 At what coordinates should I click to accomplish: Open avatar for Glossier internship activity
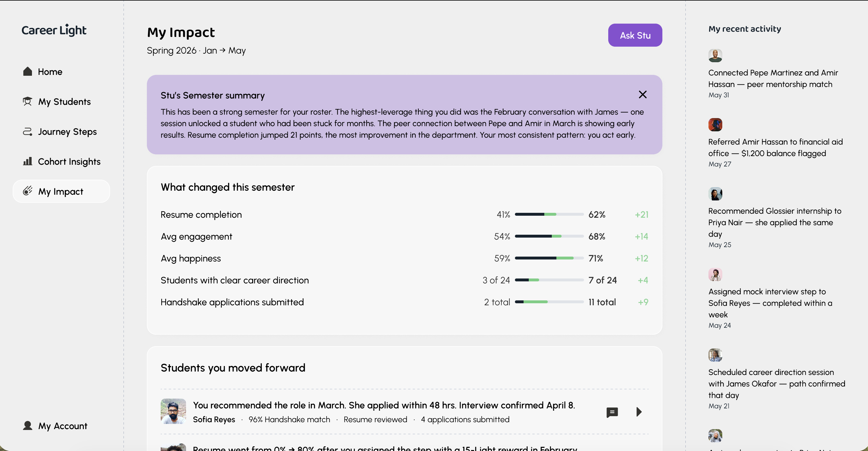tap(715, 194)
